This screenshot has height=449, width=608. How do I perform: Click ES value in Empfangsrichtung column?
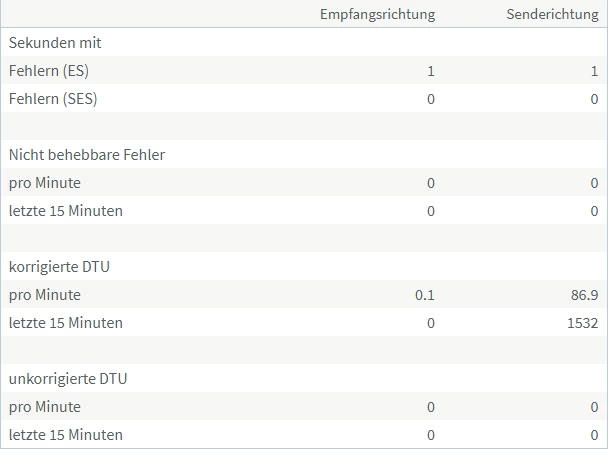click(x=431, y=71)
